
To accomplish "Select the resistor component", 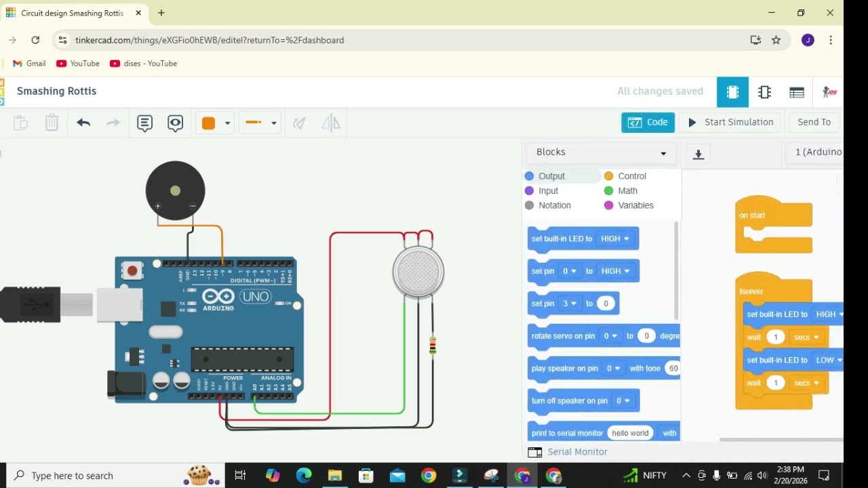I will (x=433, y=346).
